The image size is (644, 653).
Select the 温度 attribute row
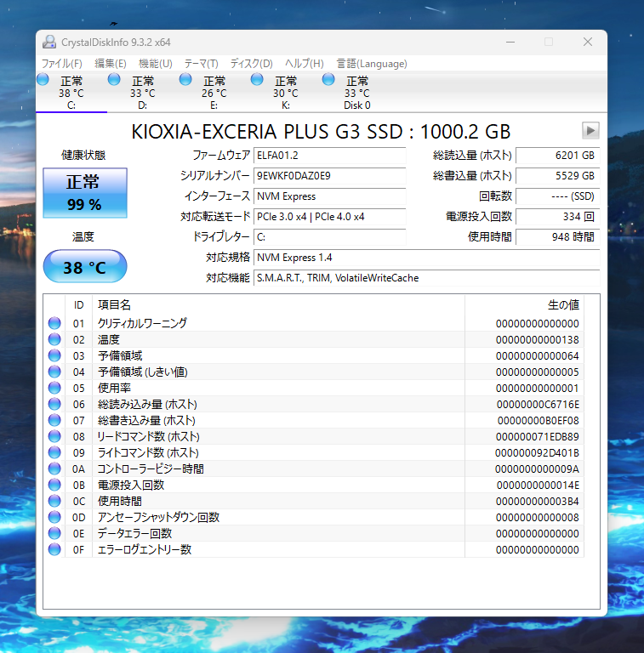(255, 339)
